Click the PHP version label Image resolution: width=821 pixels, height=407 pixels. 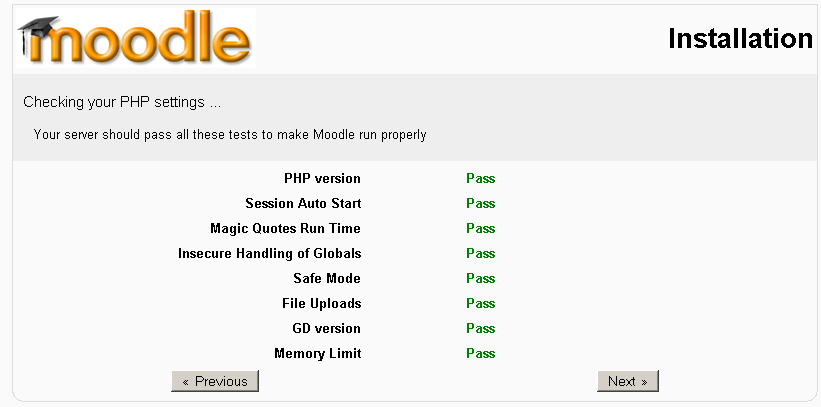point(322,179)
